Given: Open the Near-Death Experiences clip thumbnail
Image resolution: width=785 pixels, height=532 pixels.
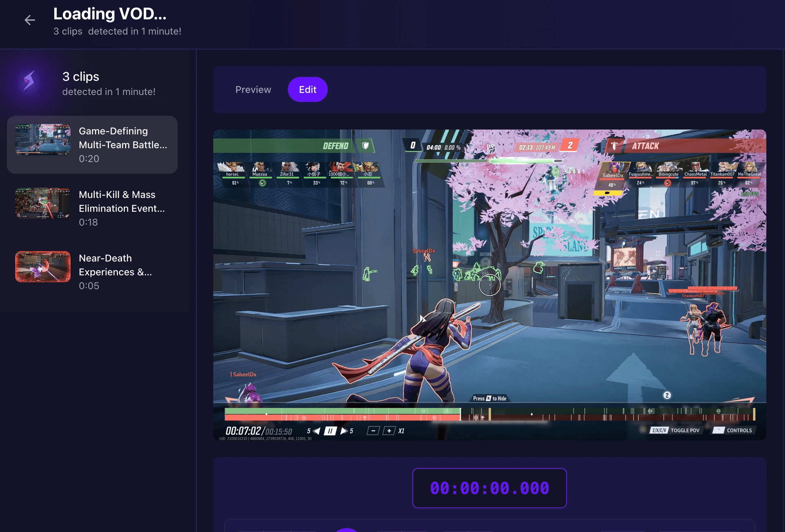Looking at the screenshot, I should point(43,267).
